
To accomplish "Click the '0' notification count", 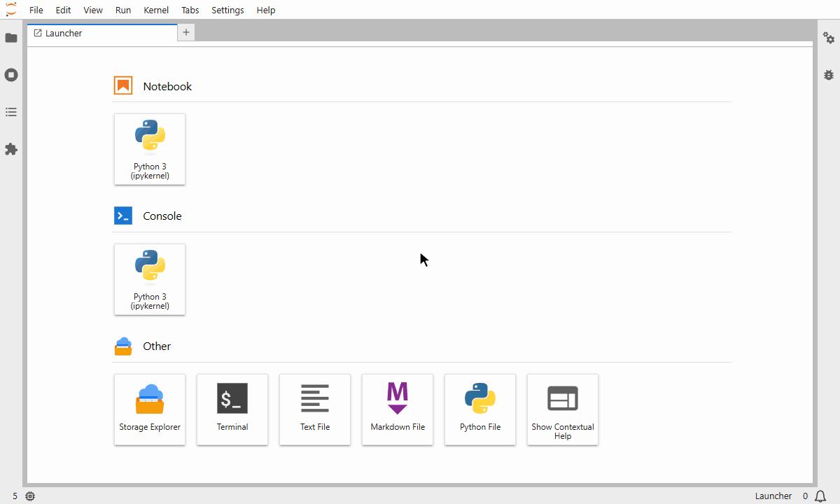I will point(806,496).
